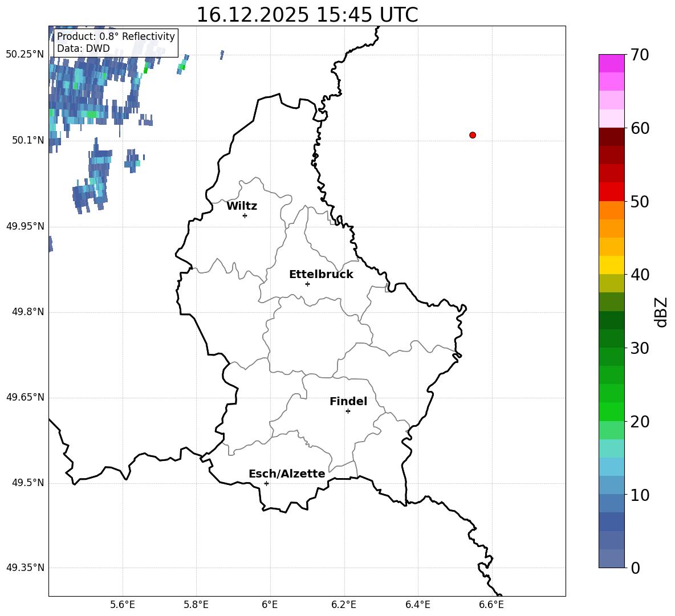Click the longitude label 6°E
The width and height of the screenshot is (675, 616).
pyautogui.click(x=270, y=605)
